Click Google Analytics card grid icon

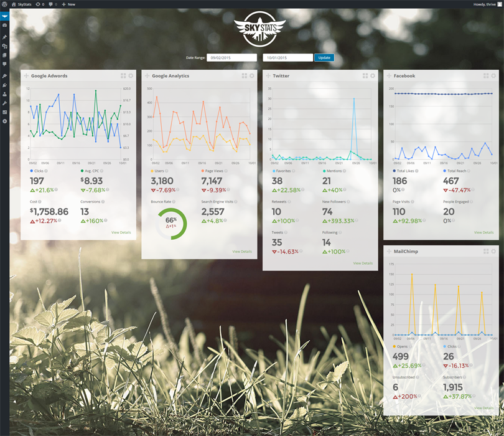coord(245,75)
